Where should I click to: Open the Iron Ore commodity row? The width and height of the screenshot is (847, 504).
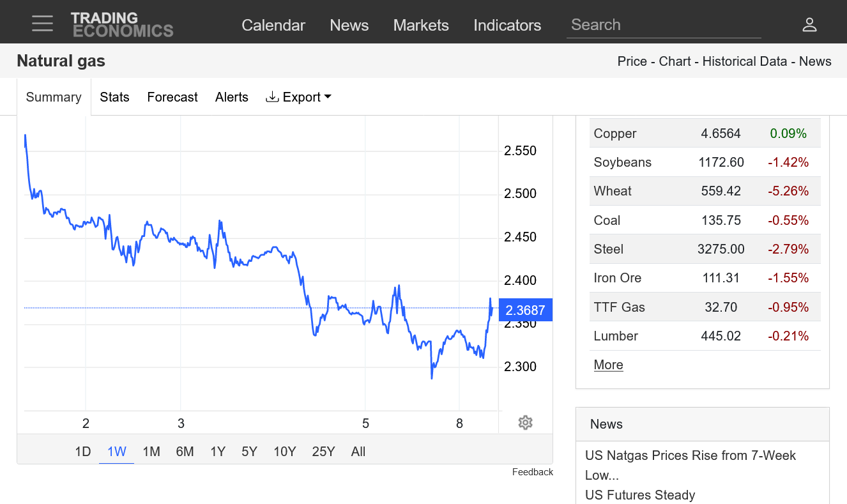(705, 278)
